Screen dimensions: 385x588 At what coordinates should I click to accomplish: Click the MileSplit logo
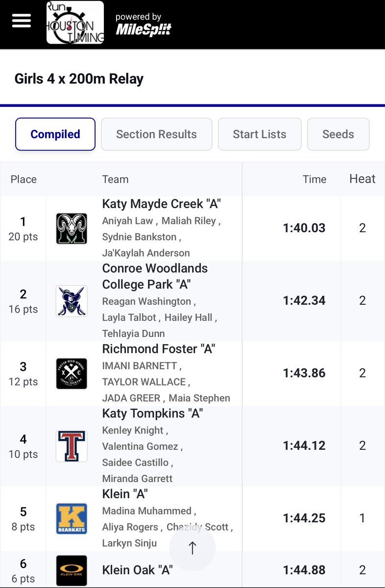[144, 29]
